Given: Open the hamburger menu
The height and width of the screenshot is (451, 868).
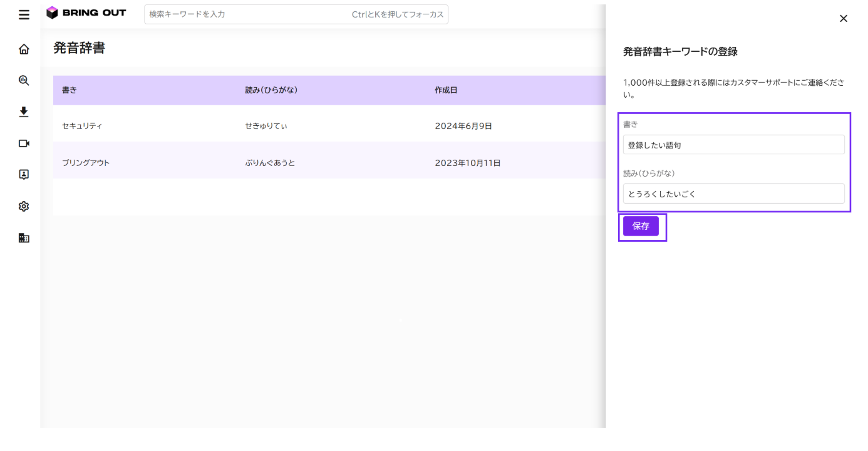Looking at the screenshot, I should click(x=24, y=15).
